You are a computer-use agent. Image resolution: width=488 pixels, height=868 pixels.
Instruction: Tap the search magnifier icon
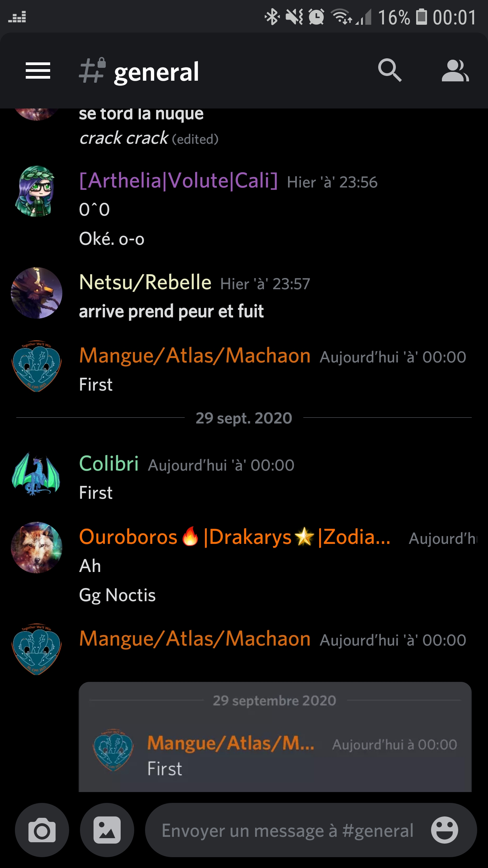click(390, 71)
